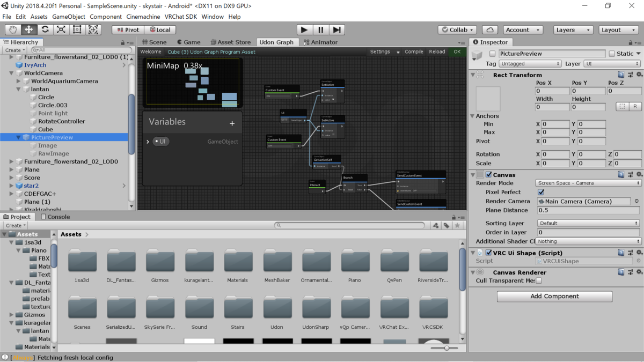Screen dimensions: 644x362
Task: Click the Pause button
Action: click(x=320, y=30)
